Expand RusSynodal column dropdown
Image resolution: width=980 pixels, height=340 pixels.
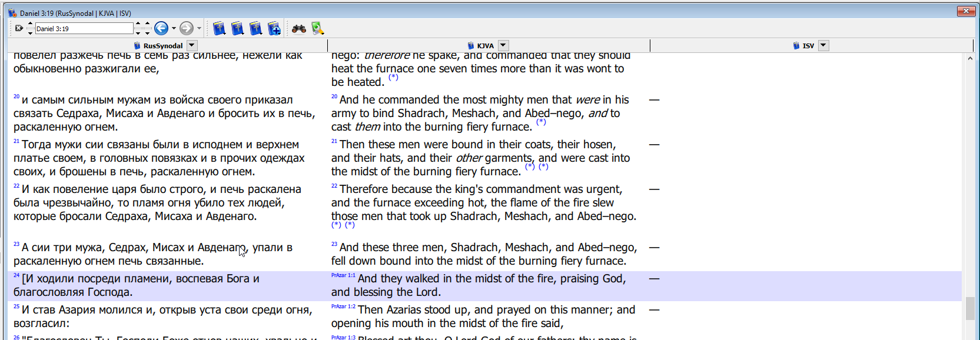click(192, 45)
